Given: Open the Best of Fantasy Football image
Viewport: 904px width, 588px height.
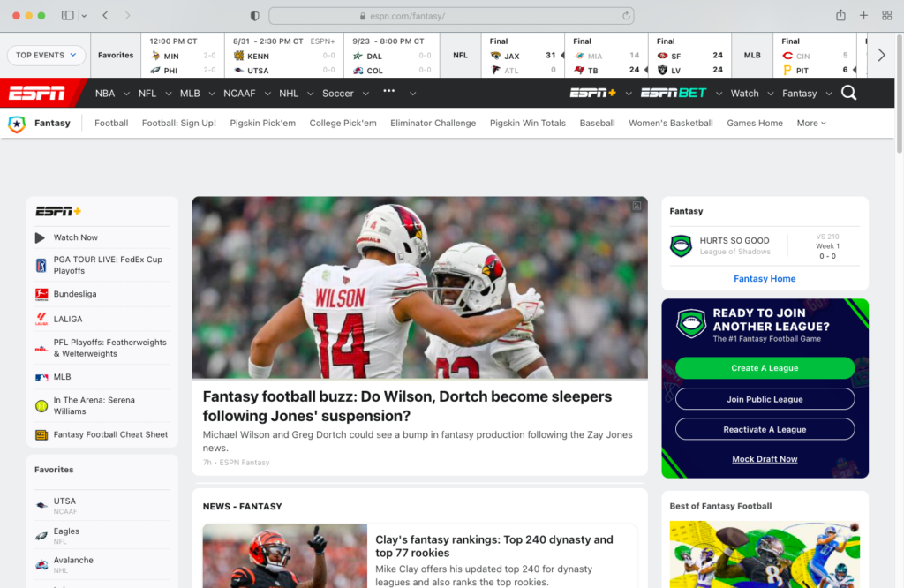Looking at the screenshot, I should click(x=765, y=554).
